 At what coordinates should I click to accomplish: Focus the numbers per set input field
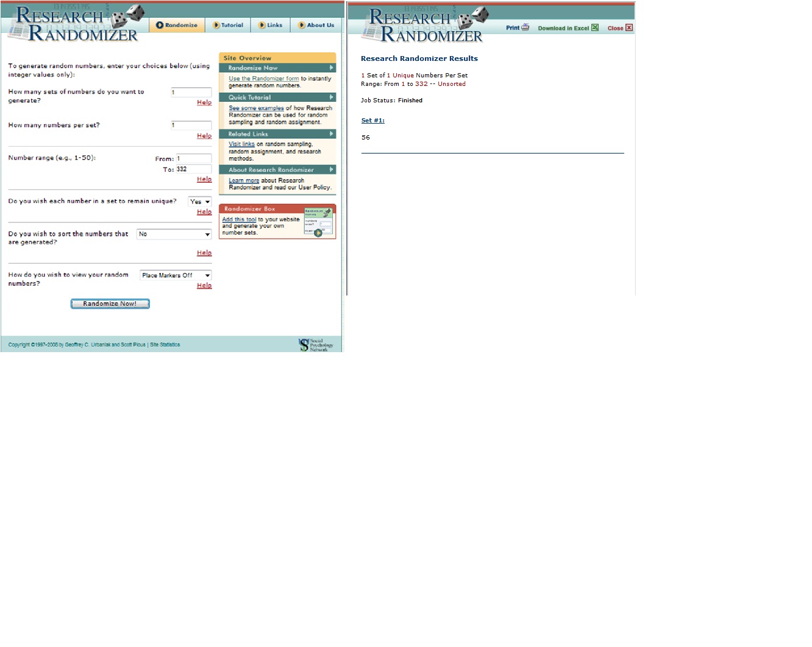[x=191, y=126]
